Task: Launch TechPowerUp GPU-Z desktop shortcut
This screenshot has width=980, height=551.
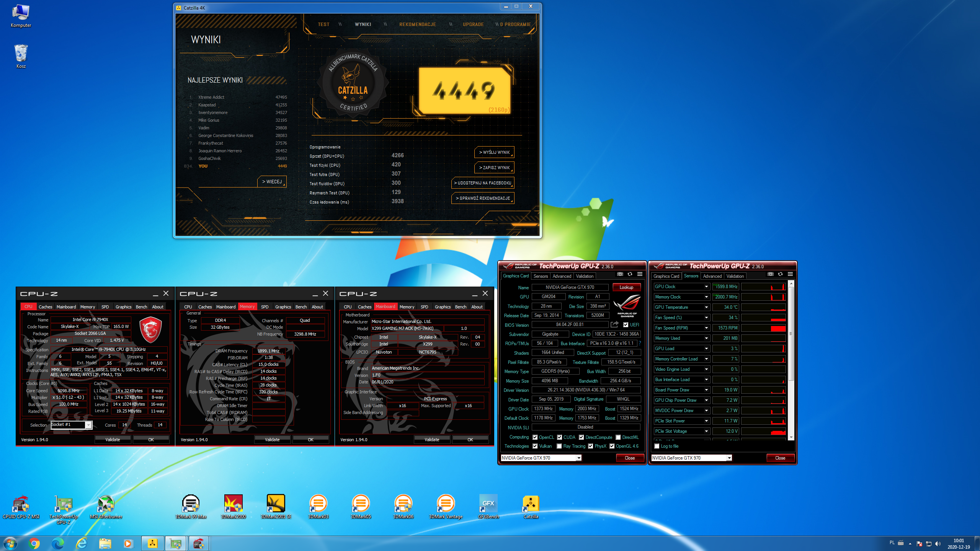Action: (64, 510)
